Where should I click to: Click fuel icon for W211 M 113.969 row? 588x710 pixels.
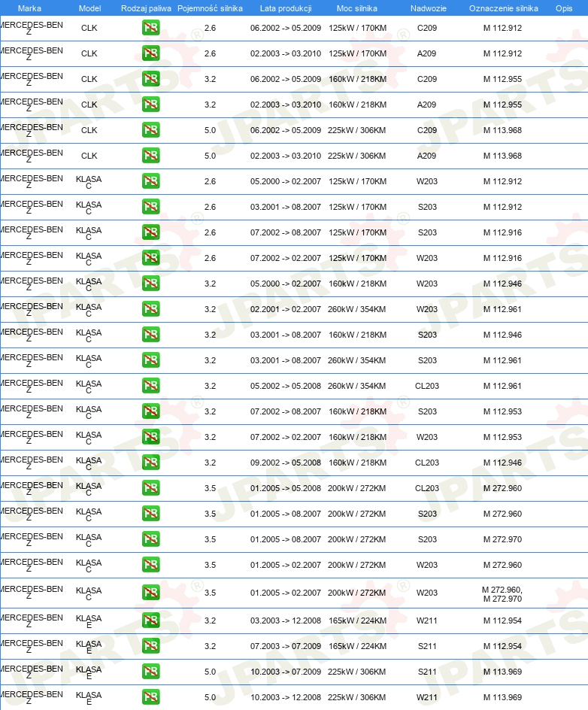click(x=150, y=697)
